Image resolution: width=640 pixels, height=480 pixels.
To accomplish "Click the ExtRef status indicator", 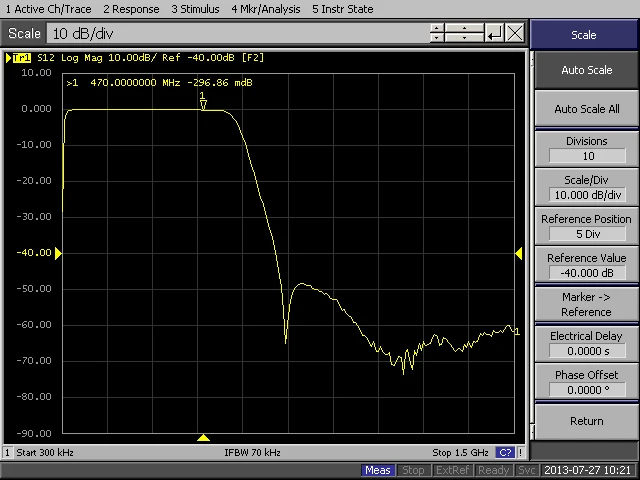I will tap(452, 470).
